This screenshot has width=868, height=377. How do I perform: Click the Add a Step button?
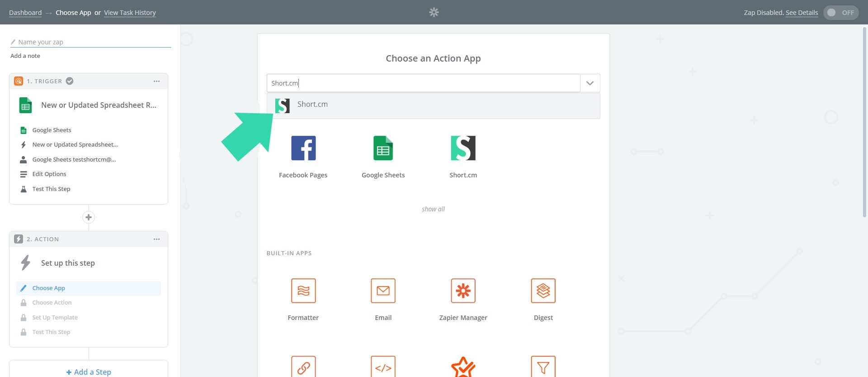(89, 372)
